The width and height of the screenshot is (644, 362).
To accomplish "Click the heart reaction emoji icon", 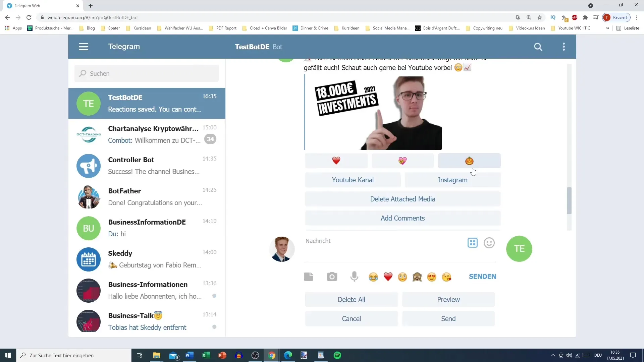I will (x=336, y=161).
